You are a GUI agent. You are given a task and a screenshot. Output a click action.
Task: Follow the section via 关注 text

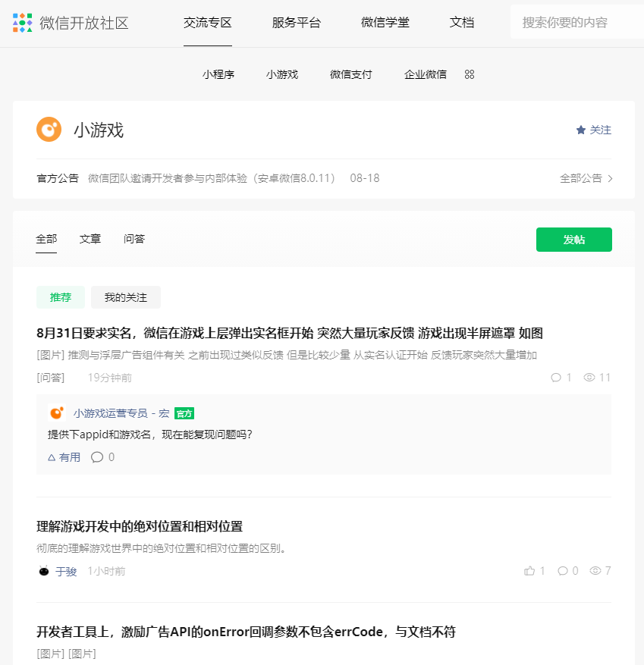click(x=600, y=130)
